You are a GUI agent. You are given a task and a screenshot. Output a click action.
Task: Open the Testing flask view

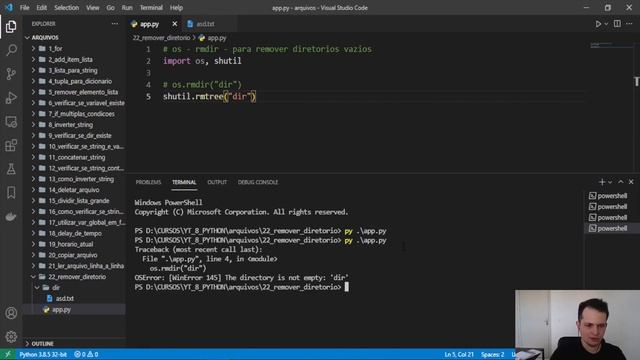[11, 169]
